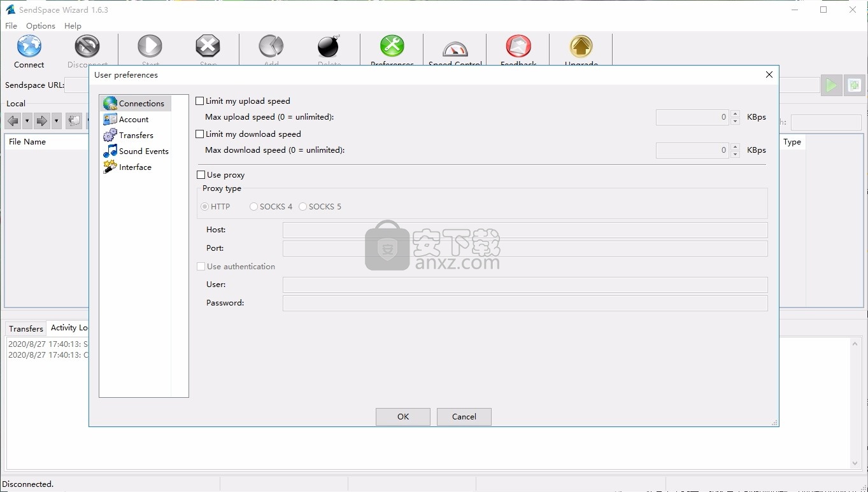The height and width of the screenshot is (492, 868).
Task: Select Interface preferences category
Action: (127, 167)
